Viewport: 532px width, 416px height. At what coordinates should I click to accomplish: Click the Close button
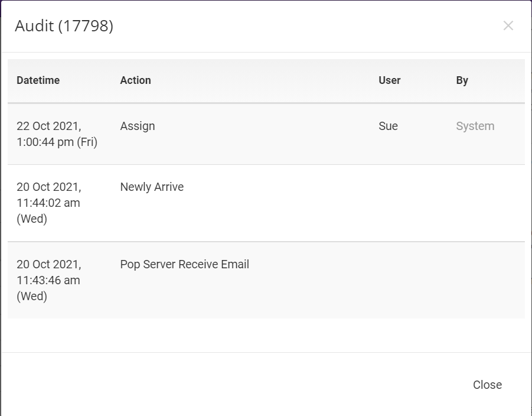point(487,385)
